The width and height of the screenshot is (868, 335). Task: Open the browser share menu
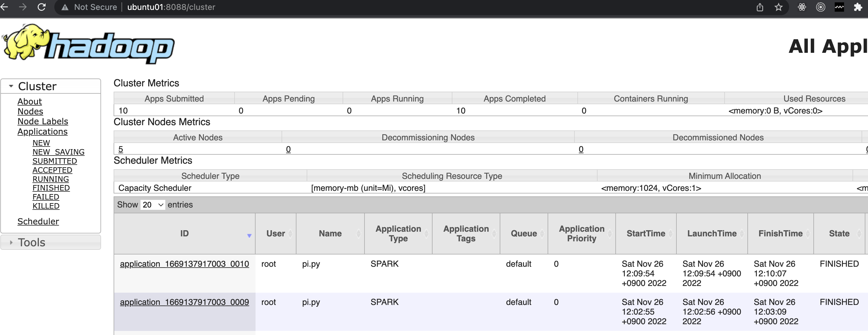coord(760,7)
